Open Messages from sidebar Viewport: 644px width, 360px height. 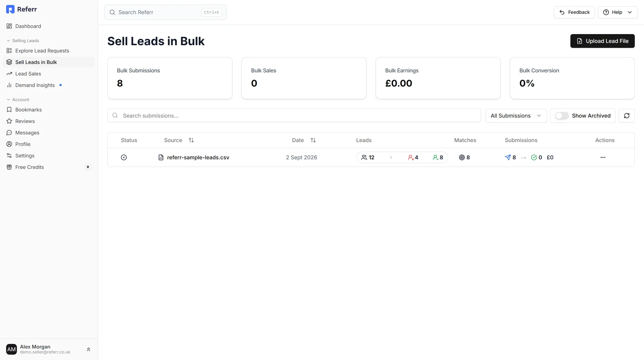tap(49, 133)
